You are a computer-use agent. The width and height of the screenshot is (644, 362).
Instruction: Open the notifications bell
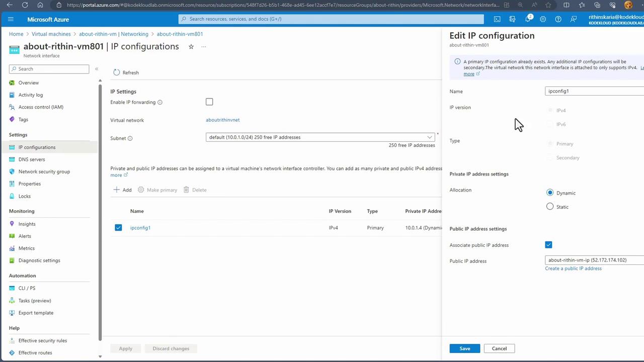pyautogui.click(x=528, y=19)
